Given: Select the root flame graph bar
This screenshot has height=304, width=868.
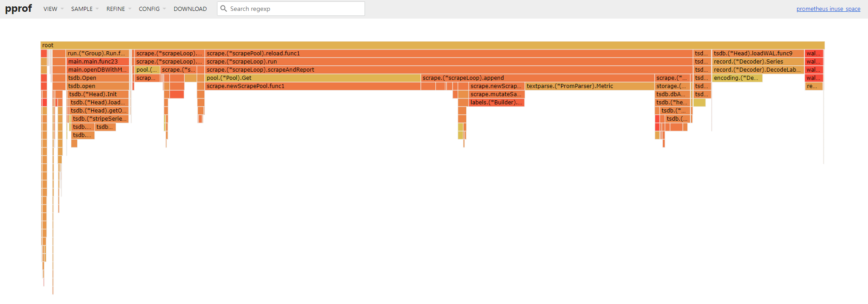Looking at the screenshot, I should click(431, 45).
